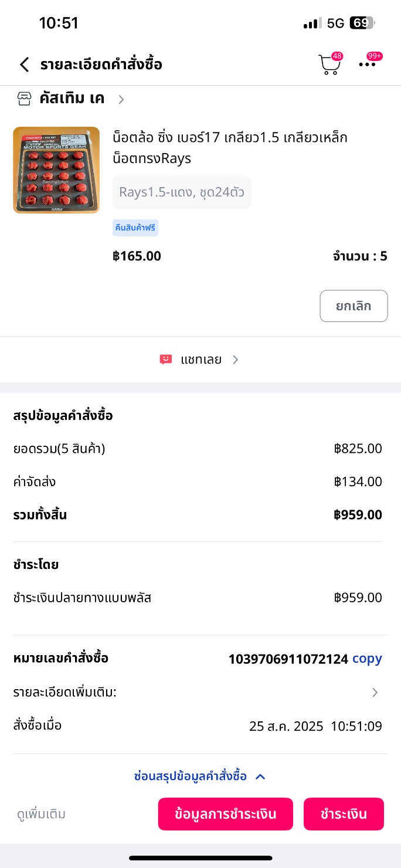Open the three-dot more menu
401x868 pixels.
coord(368,65)
